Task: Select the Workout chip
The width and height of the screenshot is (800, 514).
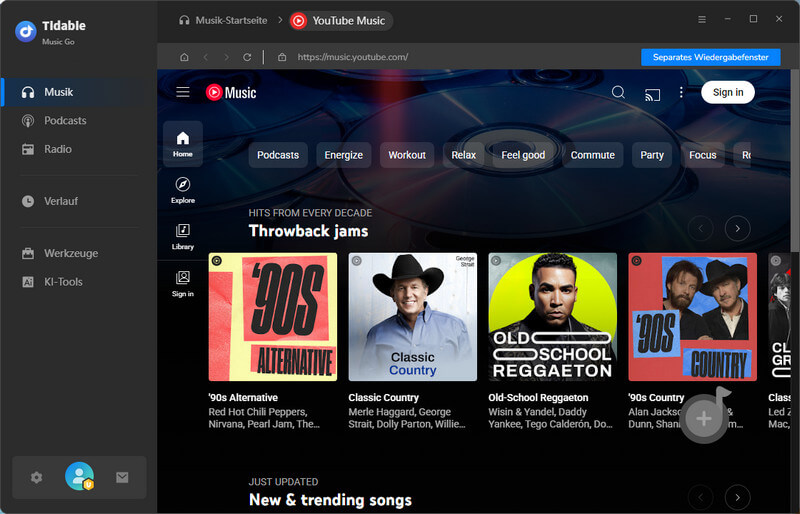Action: click(x=407, y=155)
